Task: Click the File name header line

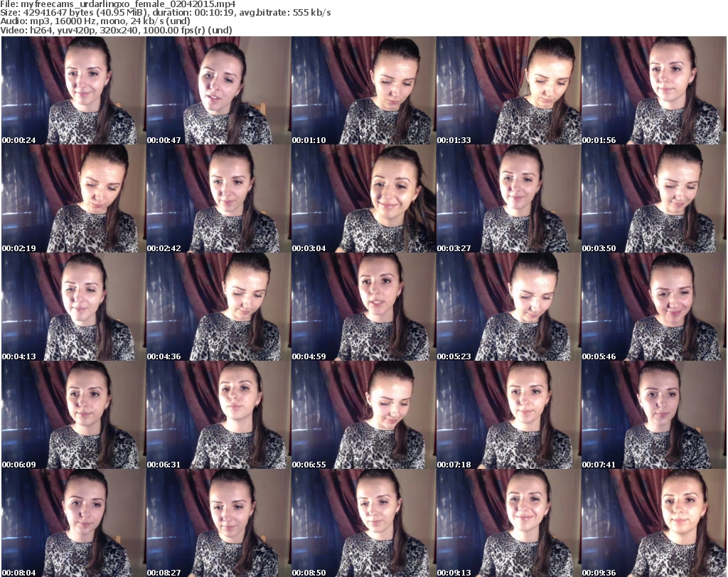Action: [x=118, y=4]
